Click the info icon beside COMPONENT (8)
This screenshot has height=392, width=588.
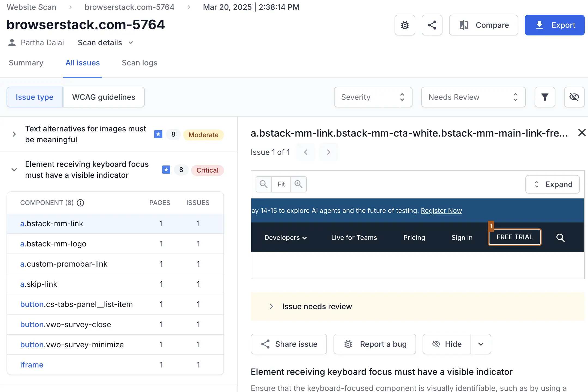[80, 203]
